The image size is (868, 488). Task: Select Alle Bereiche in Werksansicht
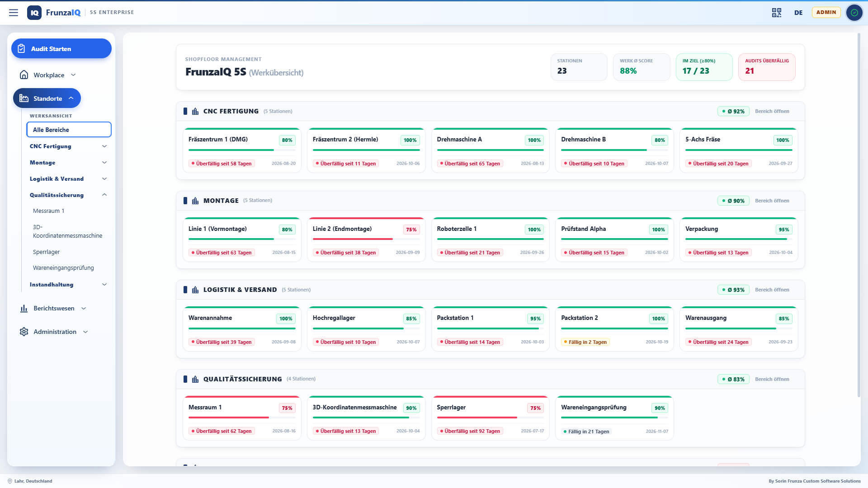[69, 130]
